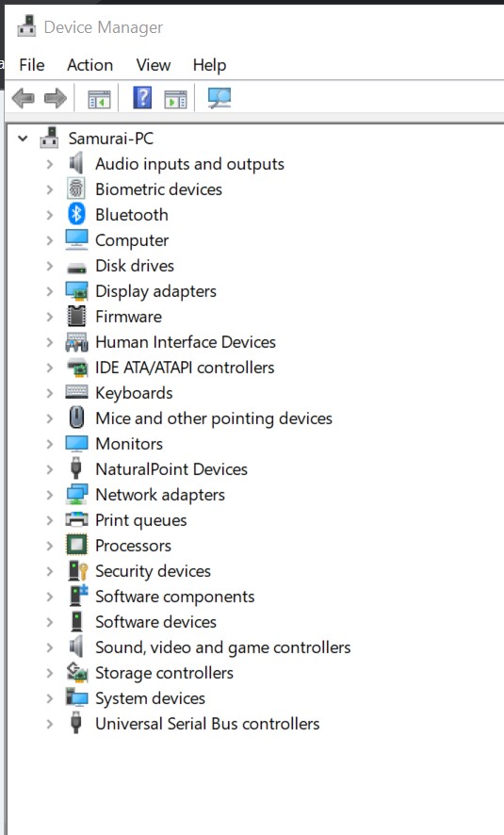Collapse the Samurai-PC root node

tap(23, 139)
